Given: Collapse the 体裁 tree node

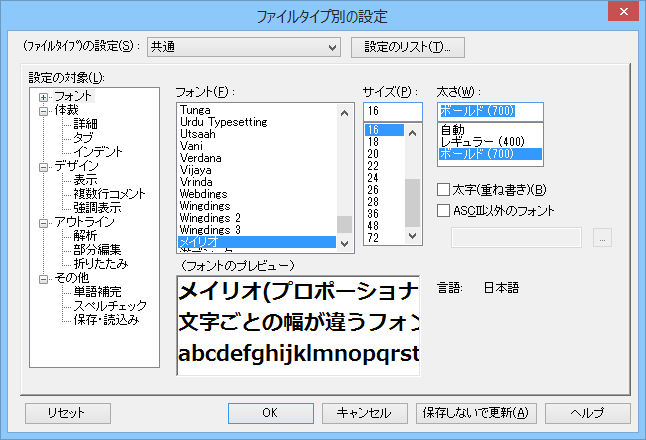Looking at the screenshot, I should coord(44,110).
